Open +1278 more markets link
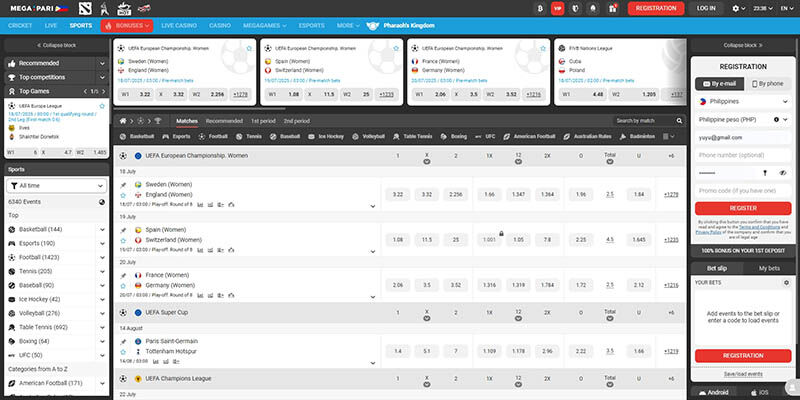Screen dimensions: 800x400 [671, 194]
